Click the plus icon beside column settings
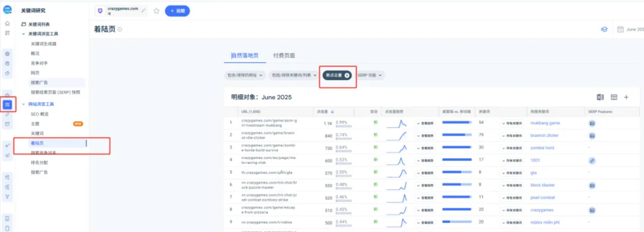 click(x=626, y=97)
